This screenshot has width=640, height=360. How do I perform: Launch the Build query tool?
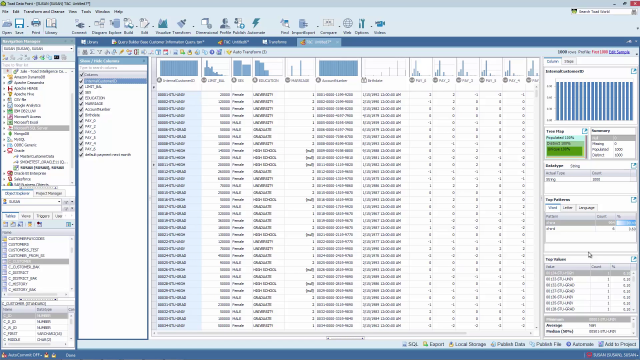[129, 26]
